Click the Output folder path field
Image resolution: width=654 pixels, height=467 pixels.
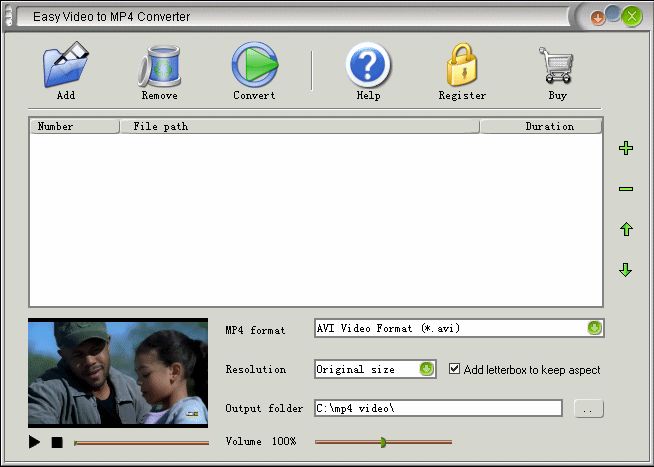(x=438, y=408)
